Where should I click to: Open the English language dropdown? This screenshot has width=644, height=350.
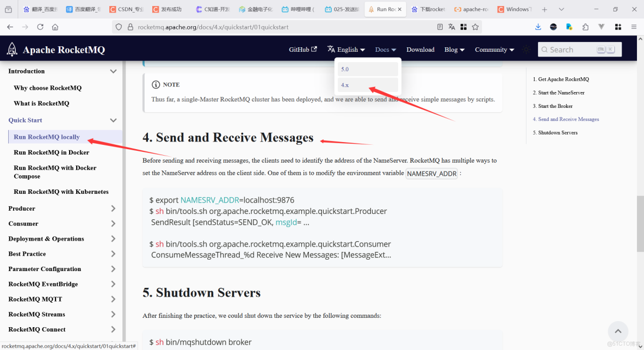(346, 50)
